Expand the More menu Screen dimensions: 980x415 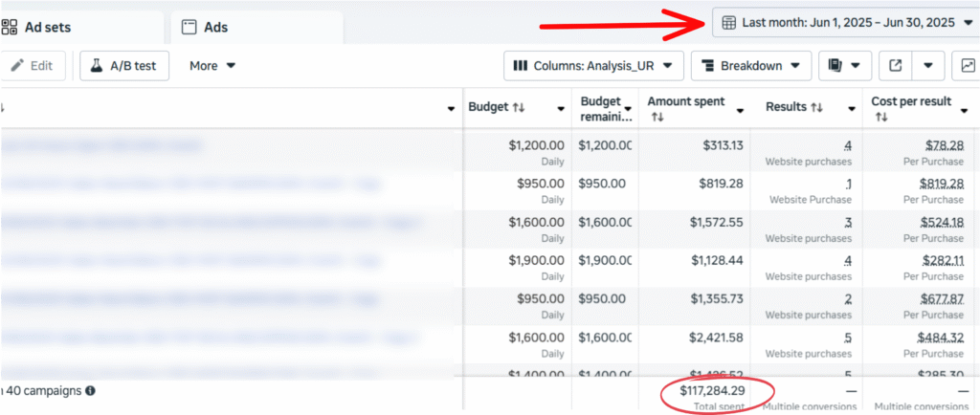212,66
